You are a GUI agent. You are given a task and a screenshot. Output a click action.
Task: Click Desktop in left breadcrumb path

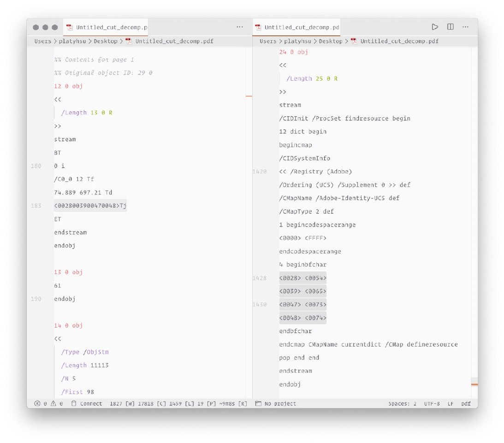[106, 41]
